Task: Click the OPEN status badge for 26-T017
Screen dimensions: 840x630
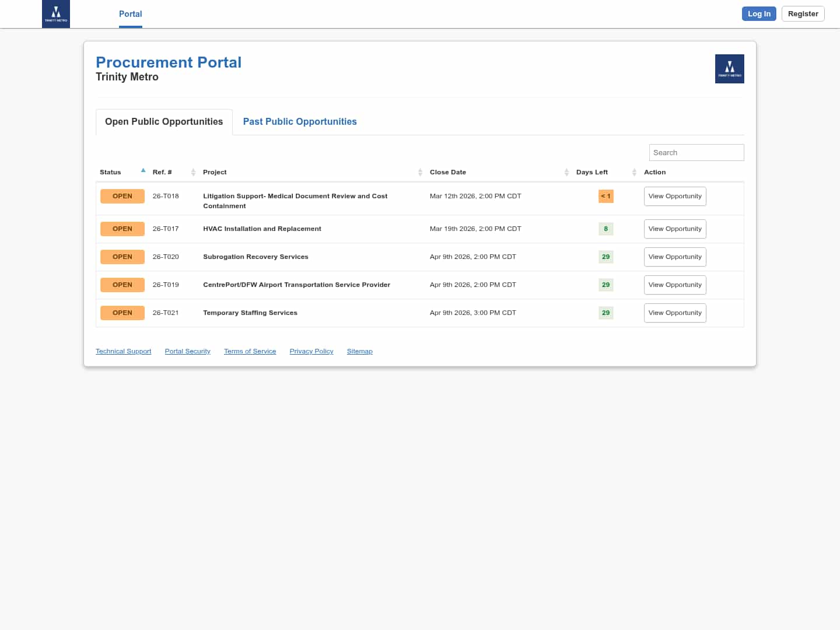Action: coord(123,229)
